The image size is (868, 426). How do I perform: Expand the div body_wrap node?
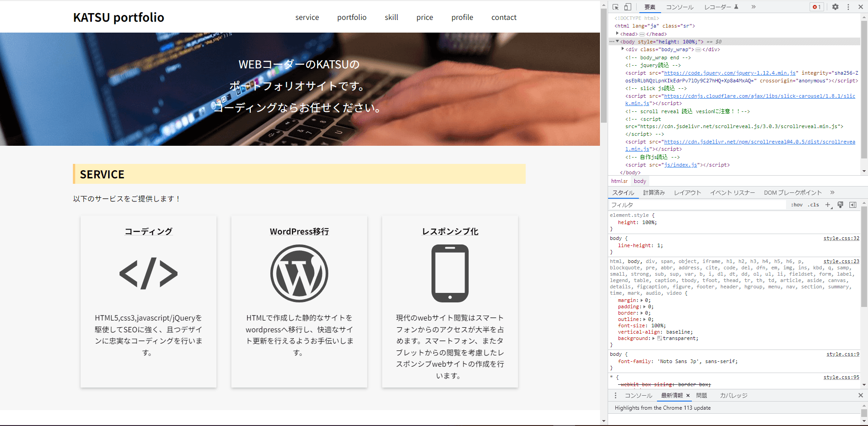(623, 49)
